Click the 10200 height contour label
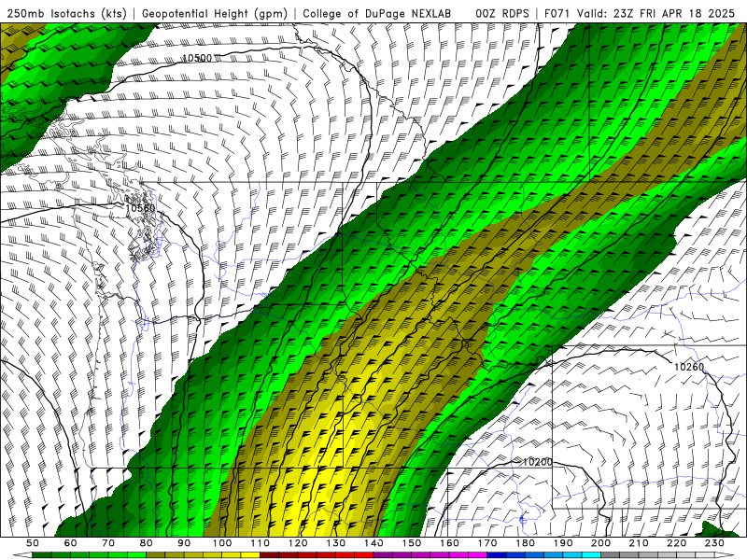This screenshot has height=560, width=747. click(x=538, y=462)
